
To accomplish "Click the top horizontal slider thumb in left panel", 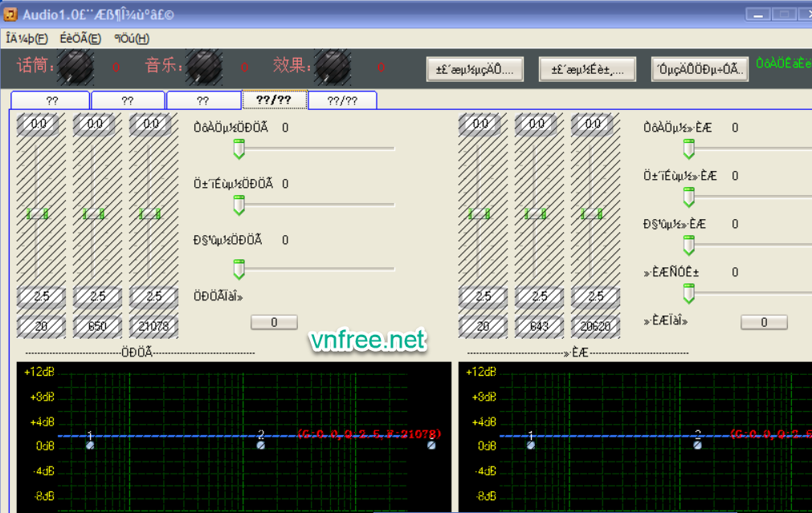I will click(x=239, y=149).
